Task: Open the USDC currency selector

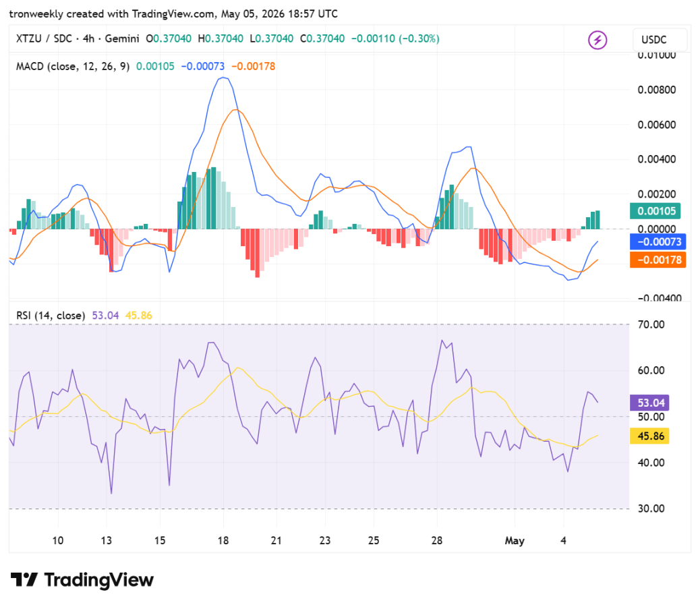Action: click(660, 40)
